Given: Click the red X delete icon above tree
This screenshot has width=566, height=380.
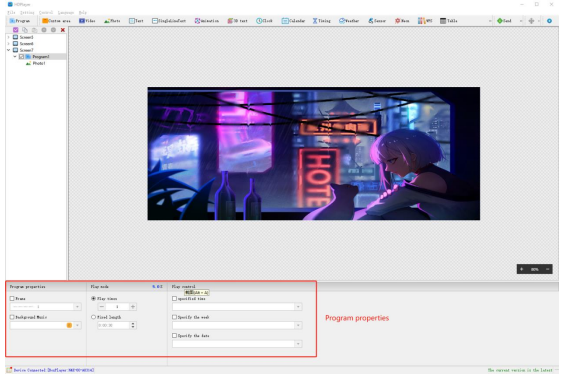Looking at the screenshot, I should [63, 30].
